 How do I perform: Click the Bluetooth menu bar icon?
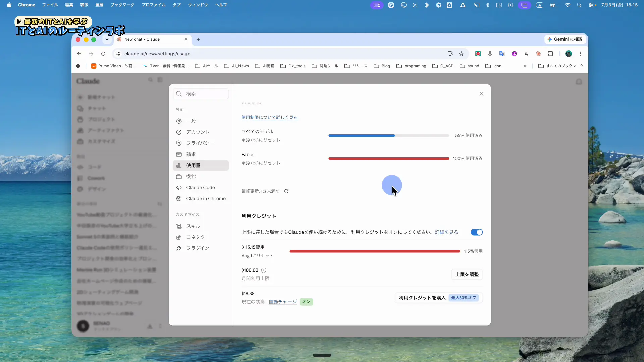pos(488,5)
